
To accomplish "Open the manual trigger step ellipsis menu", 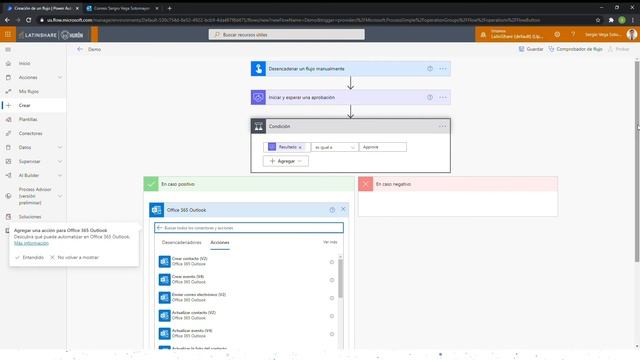I will (443, 69).
